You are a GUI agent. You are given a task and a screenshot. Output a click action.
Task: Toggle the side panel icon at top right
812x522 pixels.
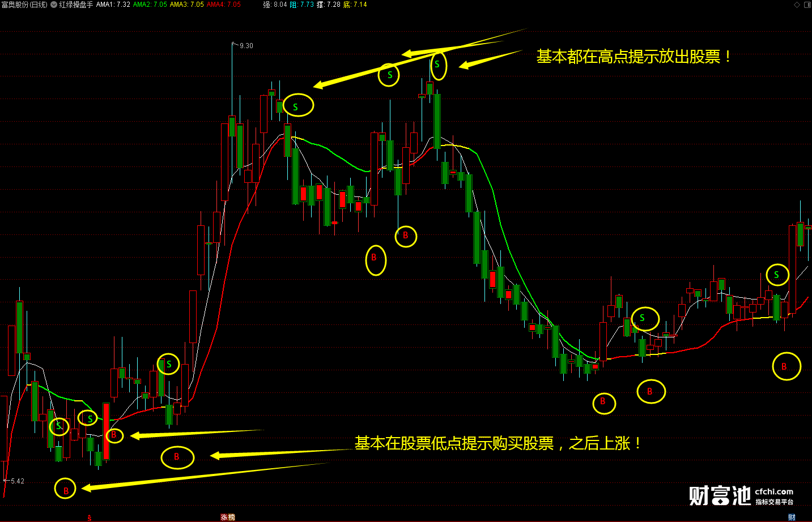pyautogui.click(x=807, y=5)
